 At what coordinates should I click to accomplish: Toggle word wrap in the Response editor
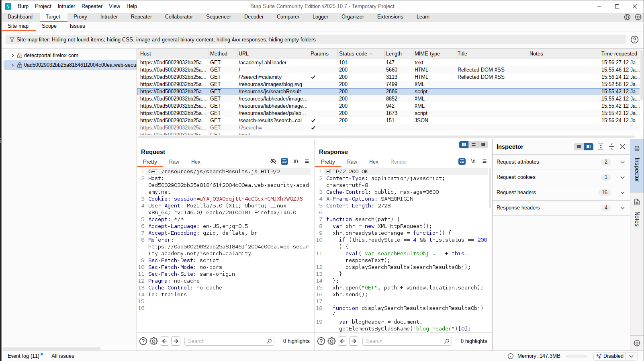(462, 161)
